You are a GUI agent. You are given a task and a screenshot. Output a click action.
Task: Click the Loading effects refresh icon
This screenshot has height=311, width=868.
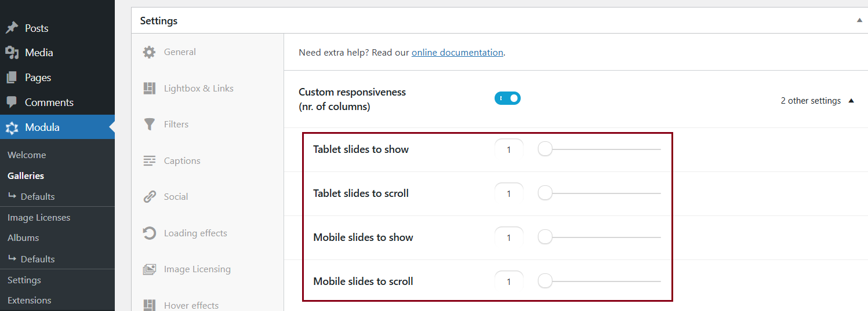click(x=149, y=233)
